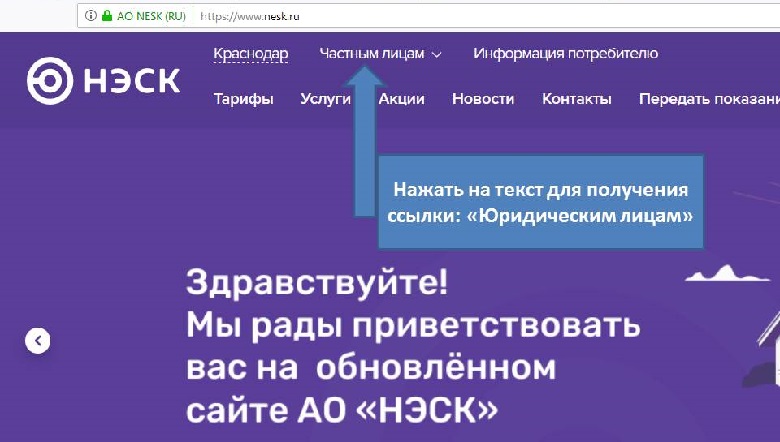The height and width of the screenshot is (442, 780).
Task: Select the city «Краснодар»
Action: [251, 54]
